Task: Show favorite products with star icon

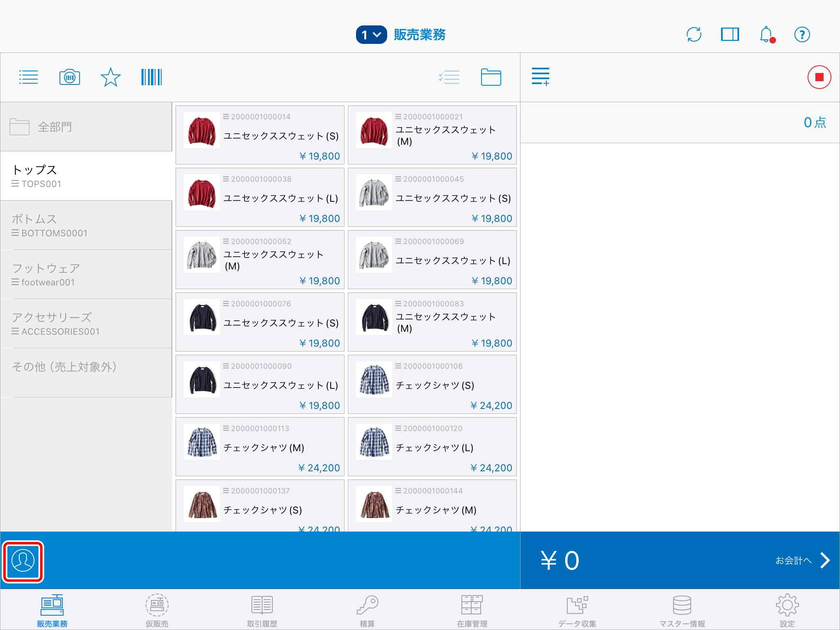Action: pos(110,77)
